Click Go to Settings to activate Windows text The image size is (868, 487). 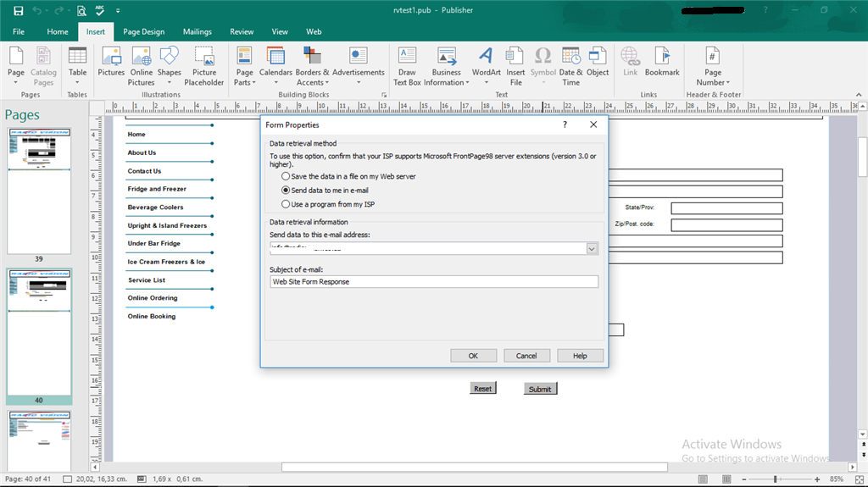755,459
